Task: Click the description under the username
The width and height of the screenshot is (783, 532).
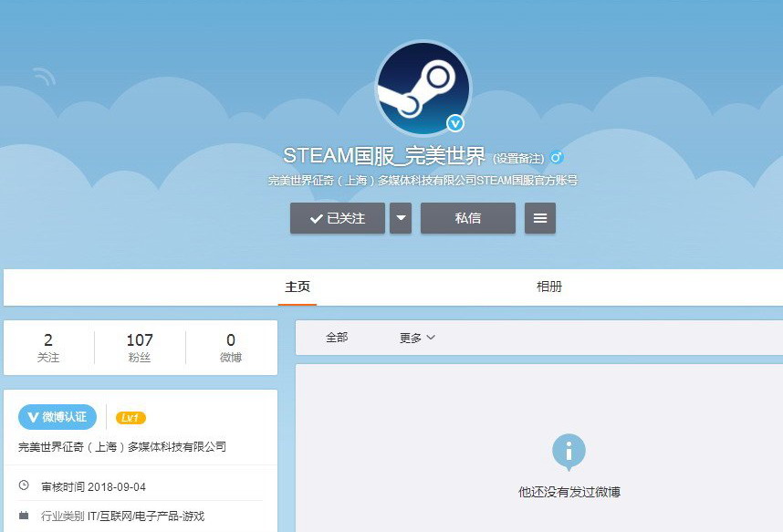Action: pyautogui.click(x=423, y=181)
